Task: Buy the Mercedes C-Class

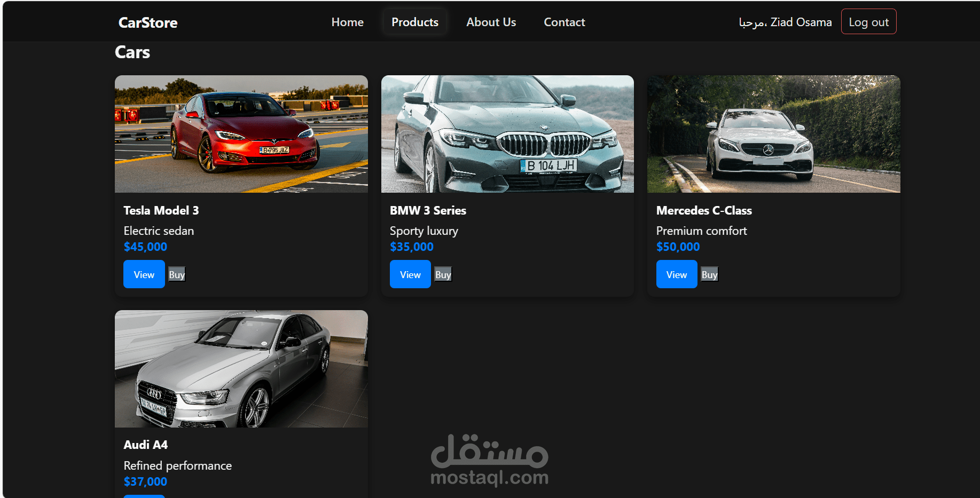Action: [709, 274]
